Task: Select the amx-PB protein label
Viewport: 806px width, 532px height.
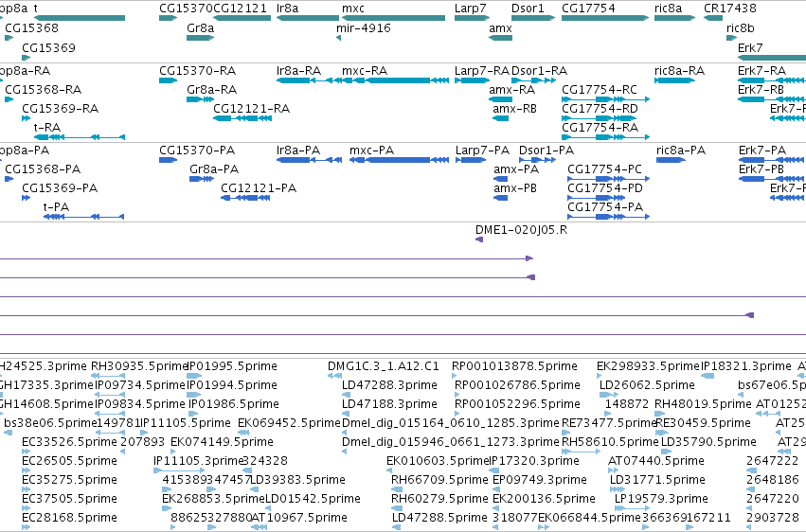Action: [x=515, y=188]
